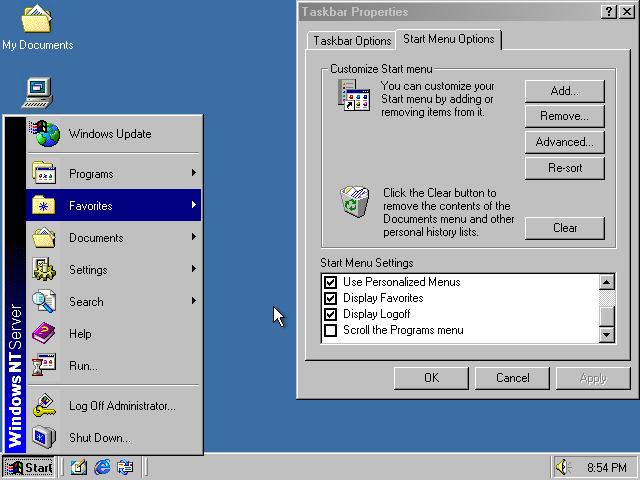Click the Clear button
The height and width of the screenshot is (480, 640).
pyautogui.click(x=564, y=228)
